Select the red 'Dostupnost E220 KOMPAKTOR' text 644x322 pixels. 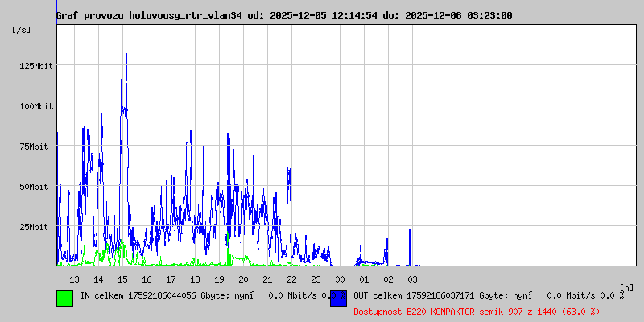pyautogui.click(x=477, y=311)
